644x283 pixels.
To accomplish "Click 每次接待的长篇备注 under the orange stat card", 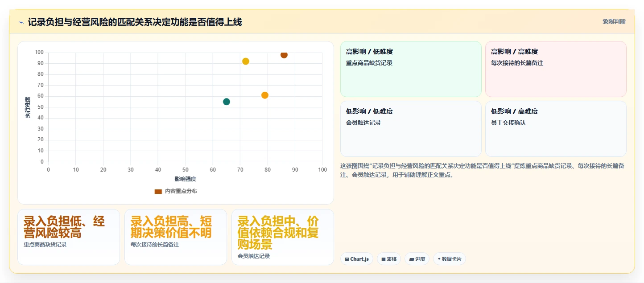I will 155,245.
